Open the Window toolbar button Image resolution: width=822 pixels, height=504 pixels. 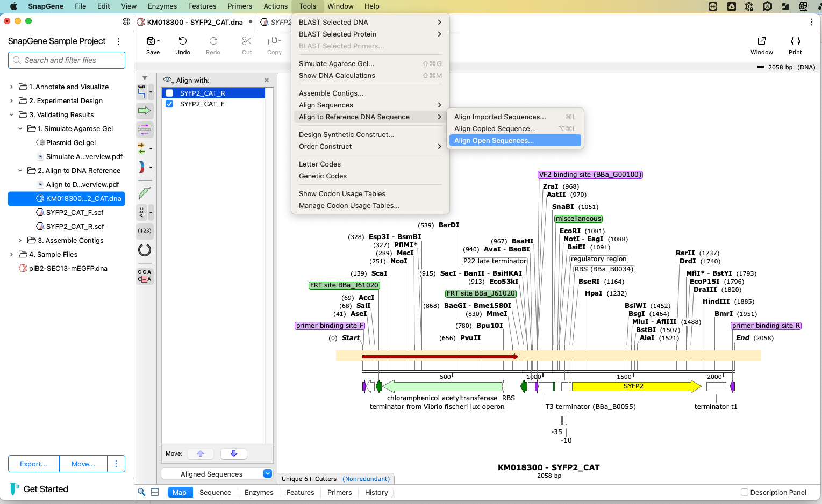pyautogui.click(x=762, y=46)
